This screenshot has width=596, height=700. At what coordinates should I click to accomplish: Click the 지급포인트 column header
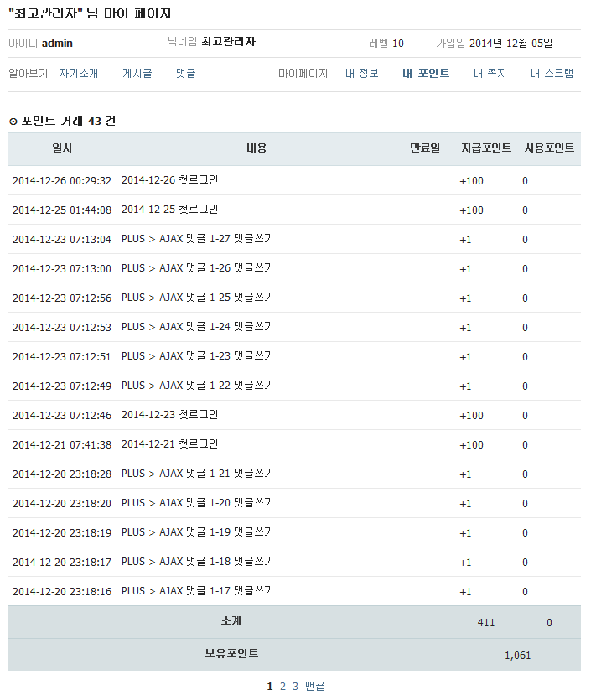coord(486,148)
